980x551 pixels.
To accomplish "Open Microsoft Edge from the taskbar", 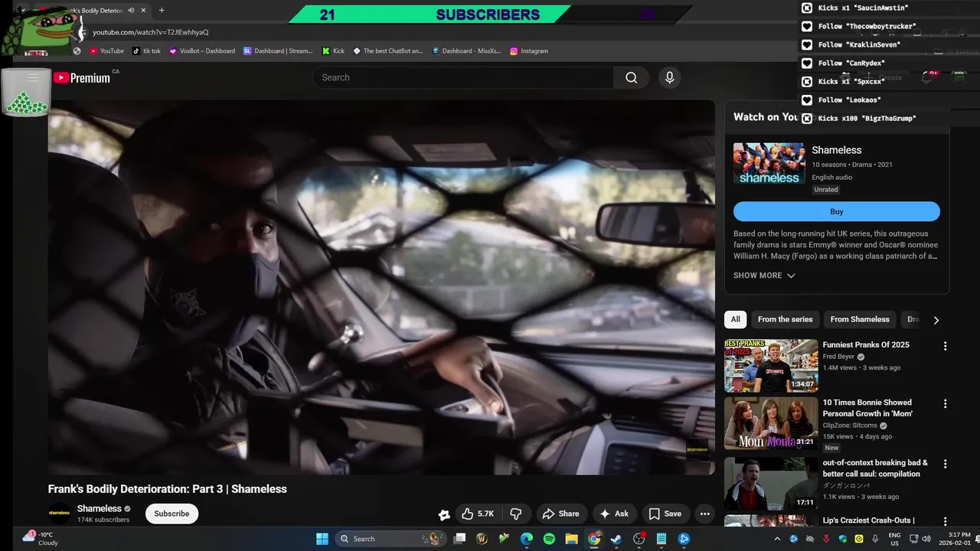I will (x=527, y=539).
